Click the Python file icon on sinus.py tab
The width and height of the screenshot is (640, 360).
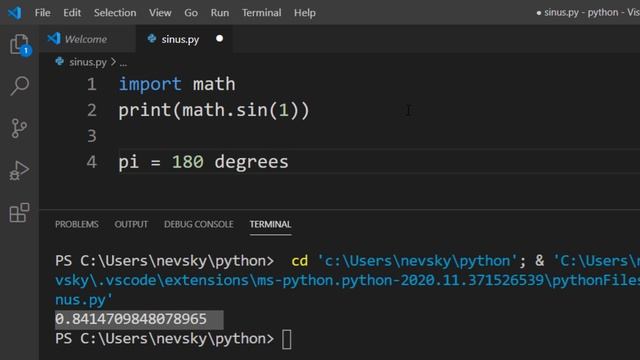coord(152,39)
